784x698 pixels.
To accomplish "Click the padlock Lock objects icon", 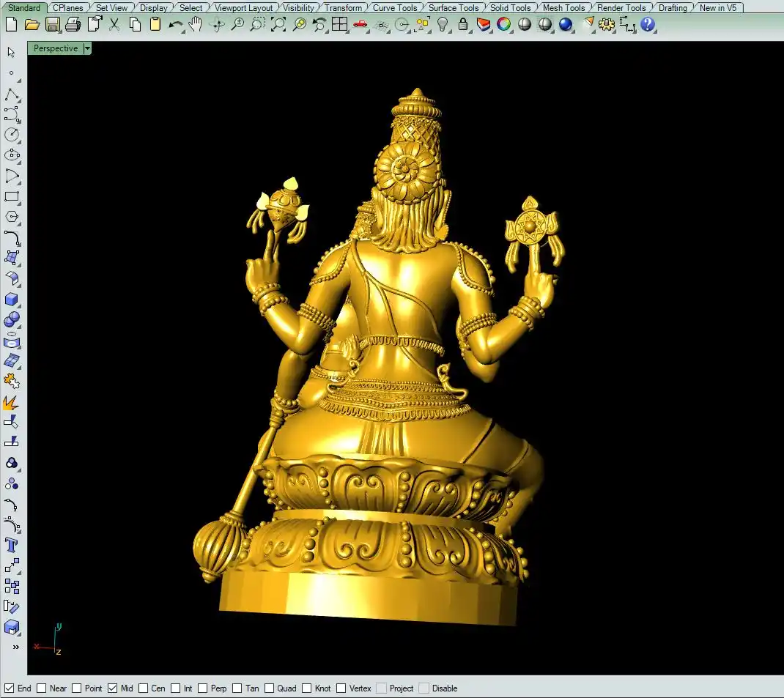I will (x=463, y=24).
